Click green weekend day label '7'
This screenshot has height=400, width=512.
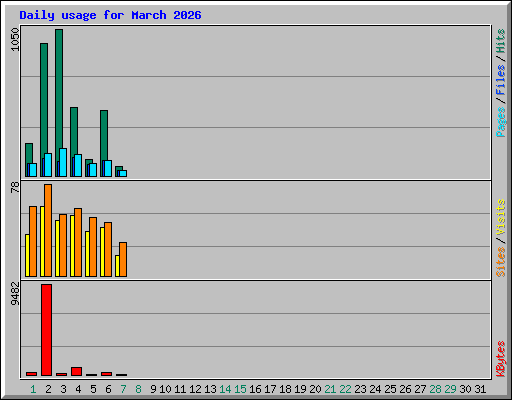pos(123,389)
